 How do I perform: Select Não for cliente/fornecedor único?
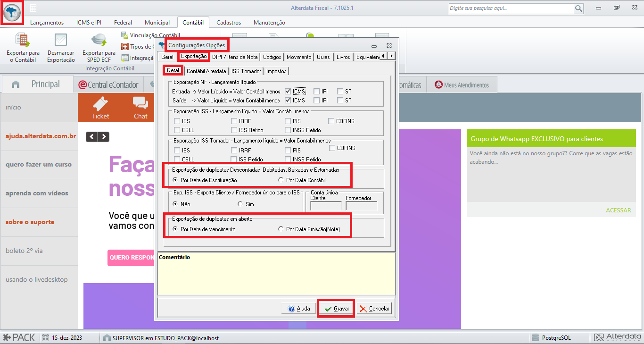[175, 204]
